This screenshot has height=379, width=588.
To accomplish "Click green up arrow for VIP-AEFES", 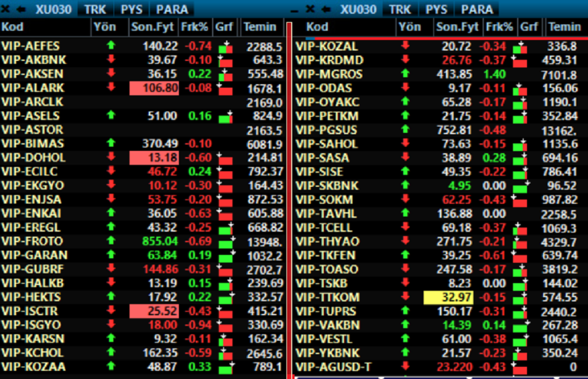I will point(110,46).
